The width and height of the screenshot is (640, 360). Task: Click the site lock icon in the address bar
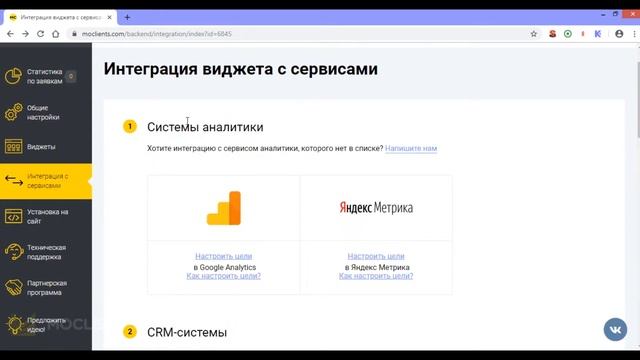(74, 34)
